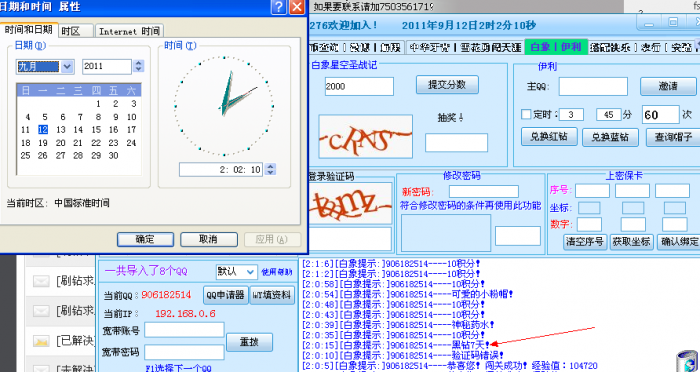
Task: Click the 使用帮助 link
Action: 277,272
